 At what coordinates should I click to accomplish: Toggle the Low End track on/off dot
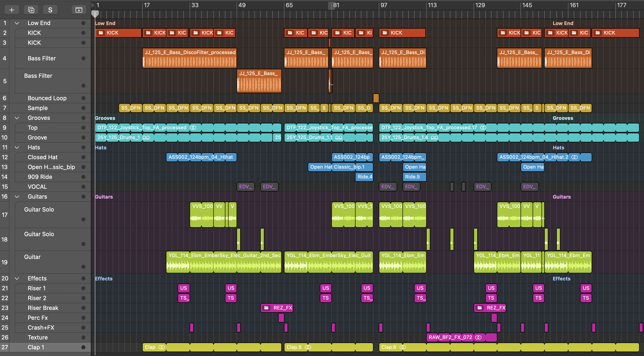pos(83,23)
